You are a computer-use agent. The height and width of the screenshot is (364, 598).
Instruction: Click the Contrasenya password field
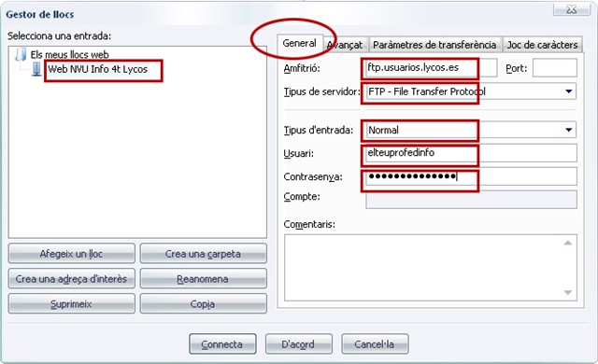[x=471, y=176]
